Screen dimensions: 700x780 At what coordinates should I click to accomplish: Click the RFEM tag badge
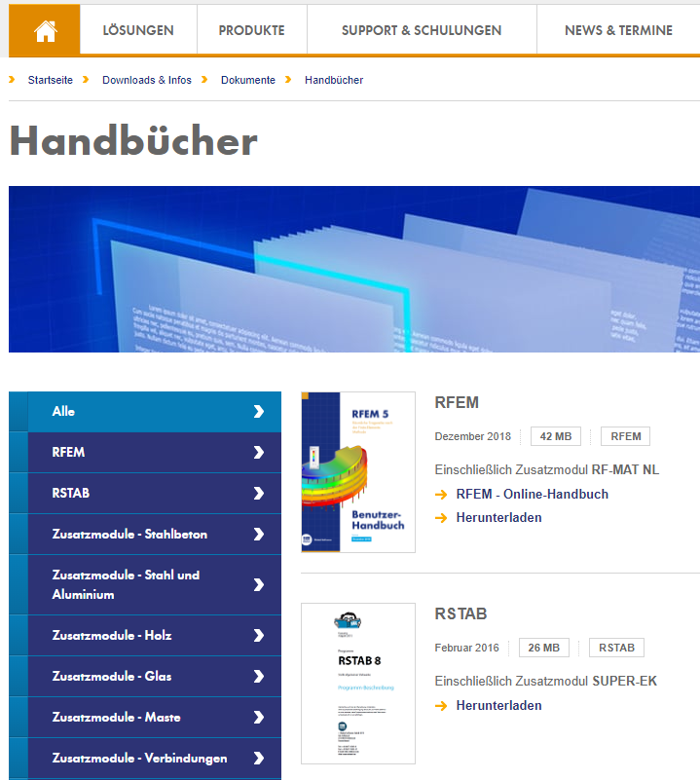coord(625,436)
